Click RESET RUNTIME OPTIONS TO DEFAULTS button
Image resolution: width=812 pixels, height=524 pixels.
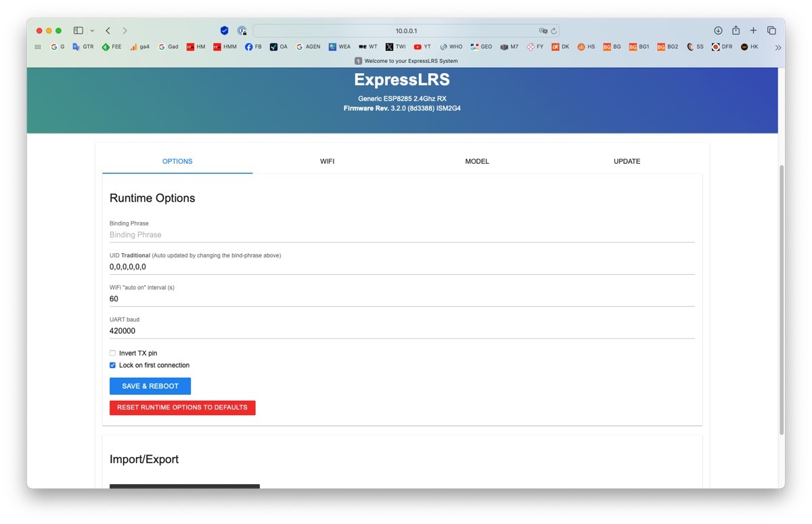point(183,408)
